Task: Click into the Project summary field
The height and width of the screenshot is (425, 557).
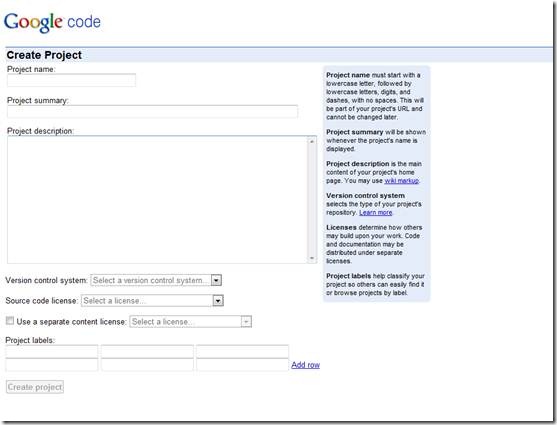Action: (x=152, y=112)
